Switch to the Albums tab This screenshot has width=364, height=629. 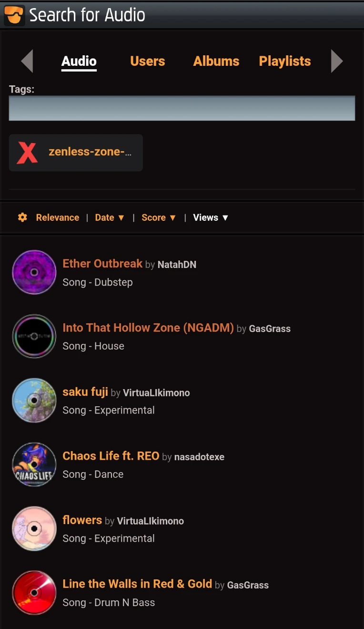click(x=216, y=61)
